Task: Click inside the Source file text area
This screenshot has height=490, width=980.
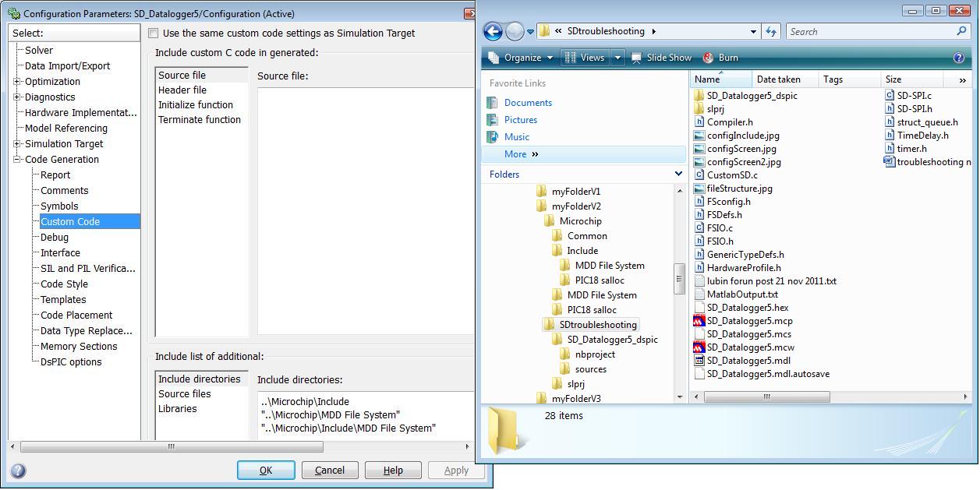Action: 366,210
